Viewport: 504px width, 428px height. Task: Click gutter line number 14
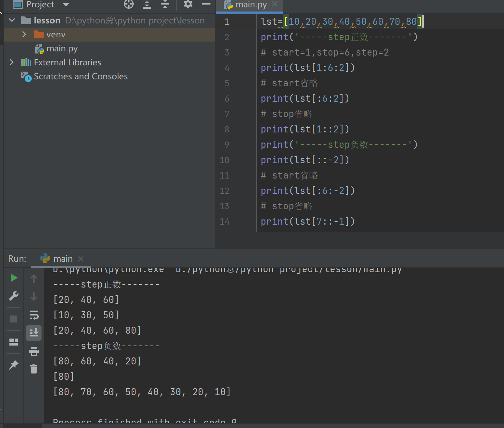(224, 222)
